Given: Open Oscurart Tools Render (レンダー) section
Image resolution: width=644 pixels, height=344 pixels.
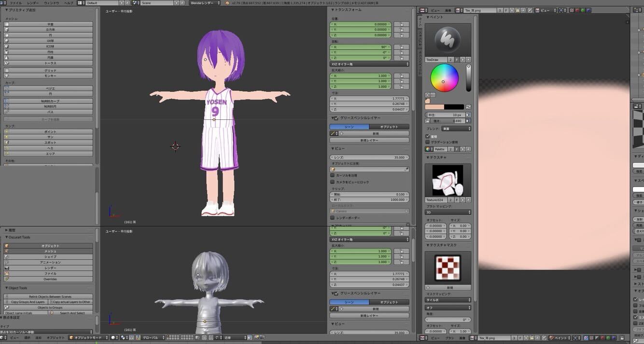Looking at the screenshot, I should pyautogui.click(x=50, y=268).
